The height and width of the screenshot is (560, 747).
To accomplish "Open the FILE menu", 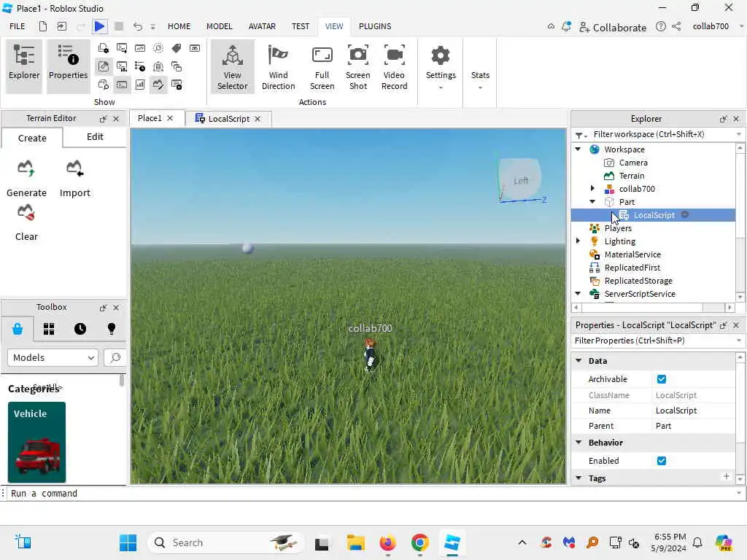I will (18, 26).
